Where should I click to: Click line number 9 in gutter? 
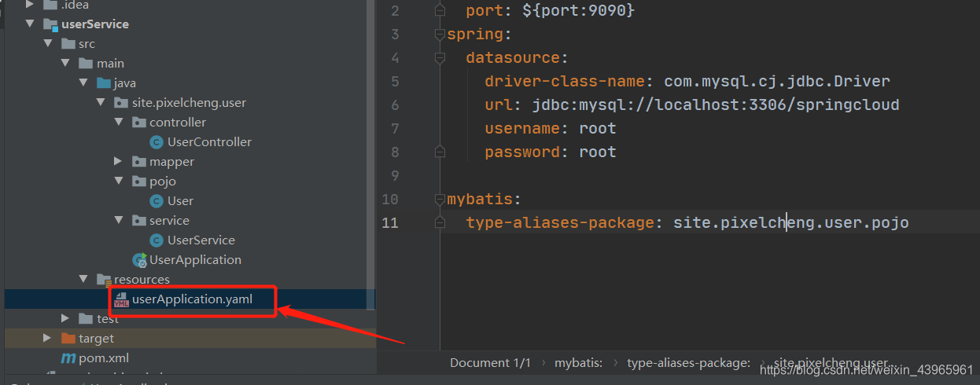click(394, 175)
